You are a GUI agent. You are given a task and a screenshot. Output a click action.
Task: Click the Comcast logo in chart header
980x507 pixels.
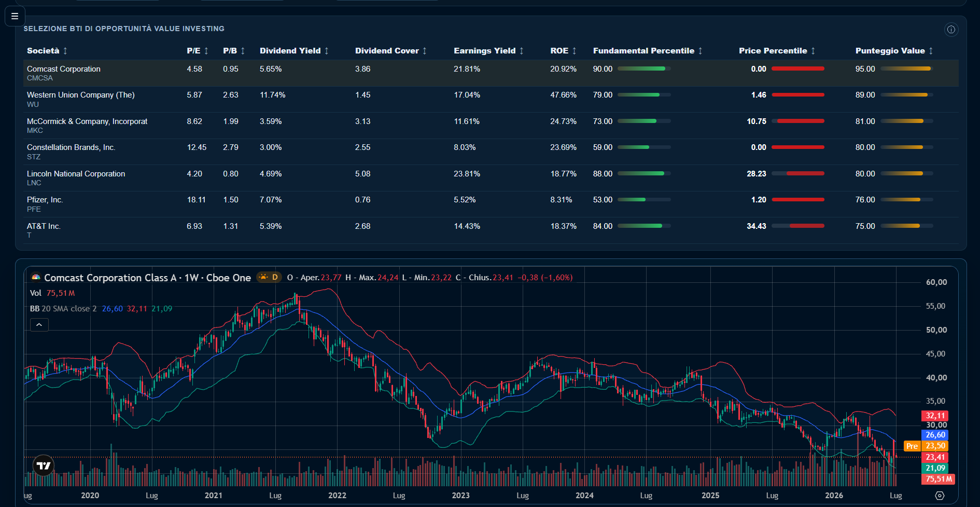[35, 277]
